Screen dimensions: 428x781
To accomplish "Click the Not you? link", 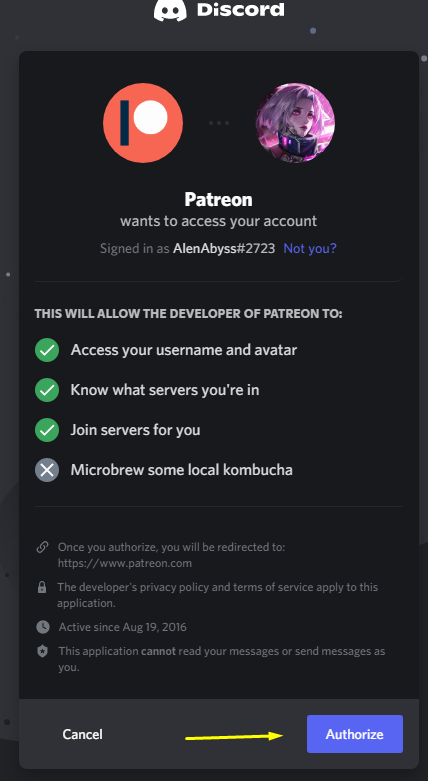I will pyautogui.click(x=310, y=248).
